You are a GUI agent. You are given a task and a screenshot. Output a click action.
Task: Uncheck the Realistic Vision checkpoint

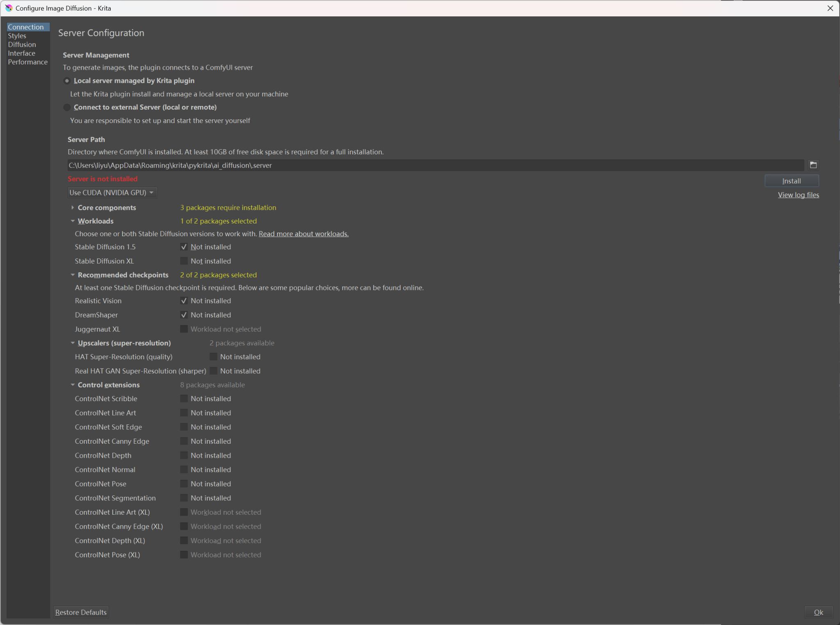pos(184,301)
